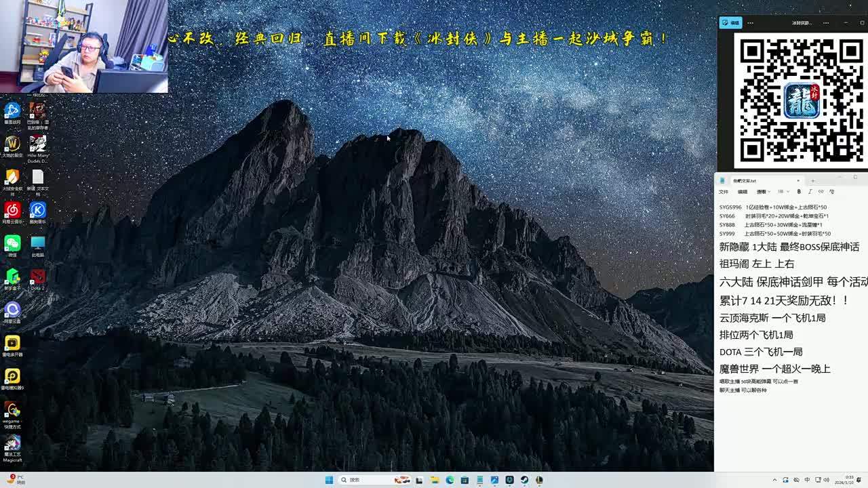Toggle bold formatting in Notepad
The image size is (868, 488).
click(x=799, y=192)
